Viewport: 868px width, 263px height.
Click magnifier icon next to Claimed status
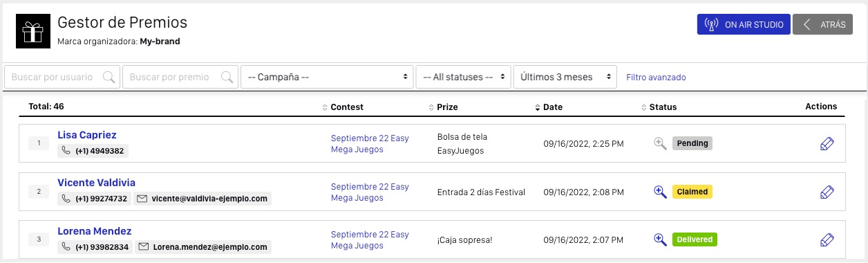coord(660,192)
